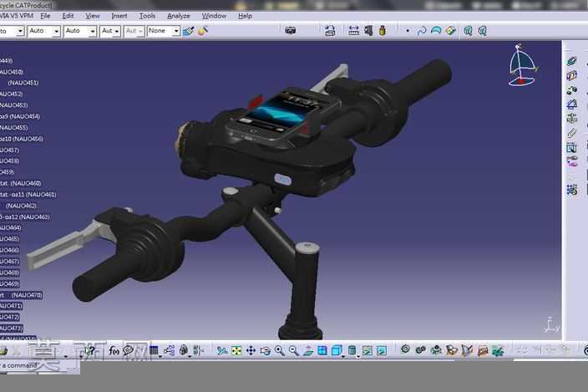Click the green link icon in right toolbar

pyautogui.click(x=572, y=61)
